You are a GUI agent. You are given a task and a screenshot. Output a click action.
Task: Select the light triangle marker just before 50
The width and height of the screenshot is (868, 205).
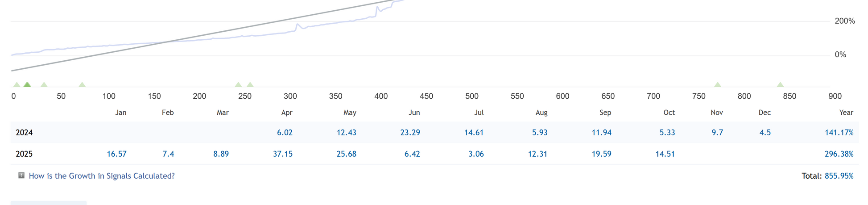click(44, 84)
